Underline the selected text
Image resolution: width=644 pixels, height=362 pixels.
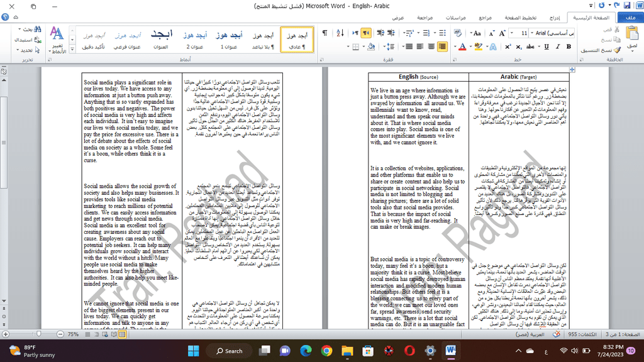(547, 47)
